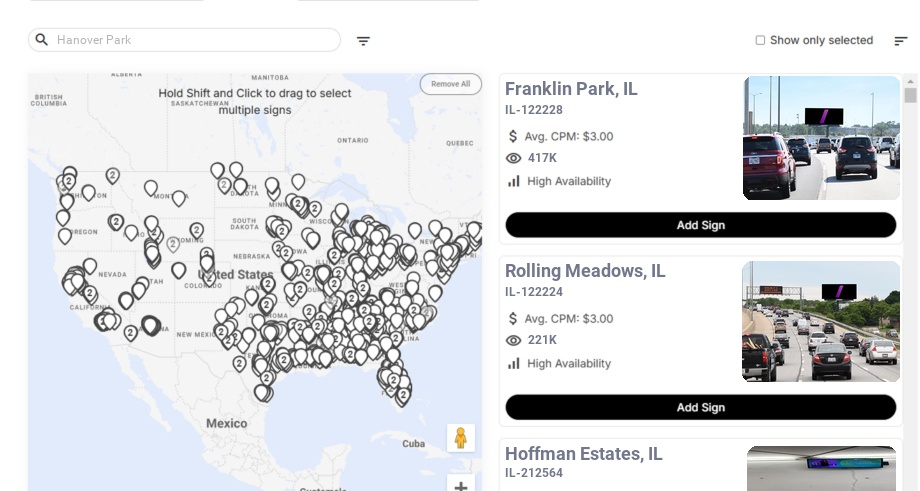Image resolution: width=920 pixels, height=491 pixels.
Task: Click the search magnifier icon
Action: 42,40
